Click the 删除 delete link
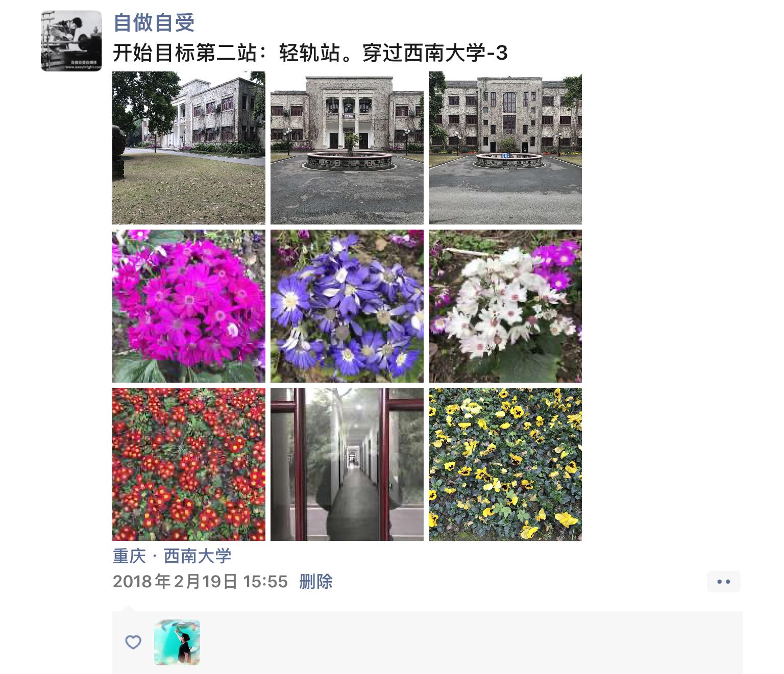 [x=316, y=582]
